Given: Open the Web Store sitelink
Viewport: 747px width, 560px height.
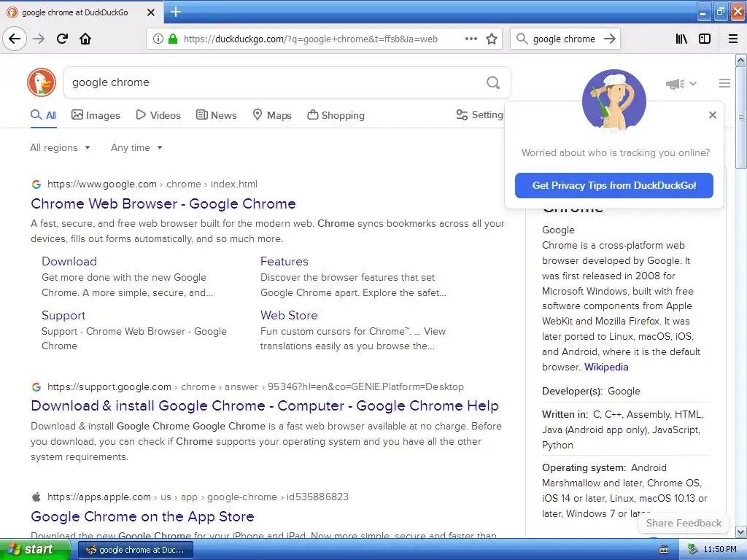Looking at the screenshot, I should 289,315.
